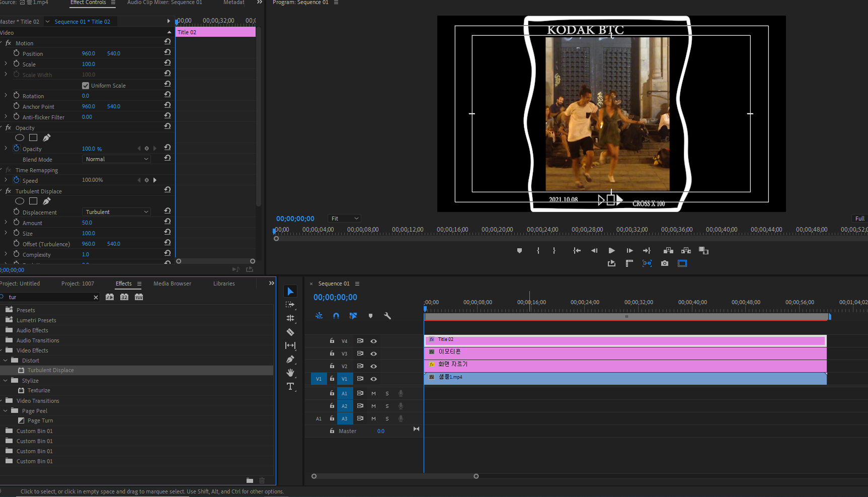Mute audio track A1
This screenshot has height=497, width=868.
pos(373,393)
